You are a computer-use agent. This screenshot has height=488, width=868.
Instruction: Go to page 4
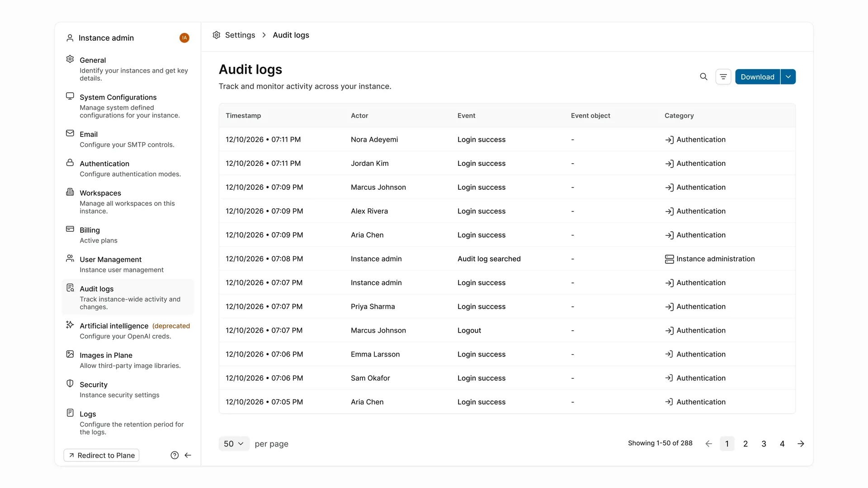coord(782,444)
